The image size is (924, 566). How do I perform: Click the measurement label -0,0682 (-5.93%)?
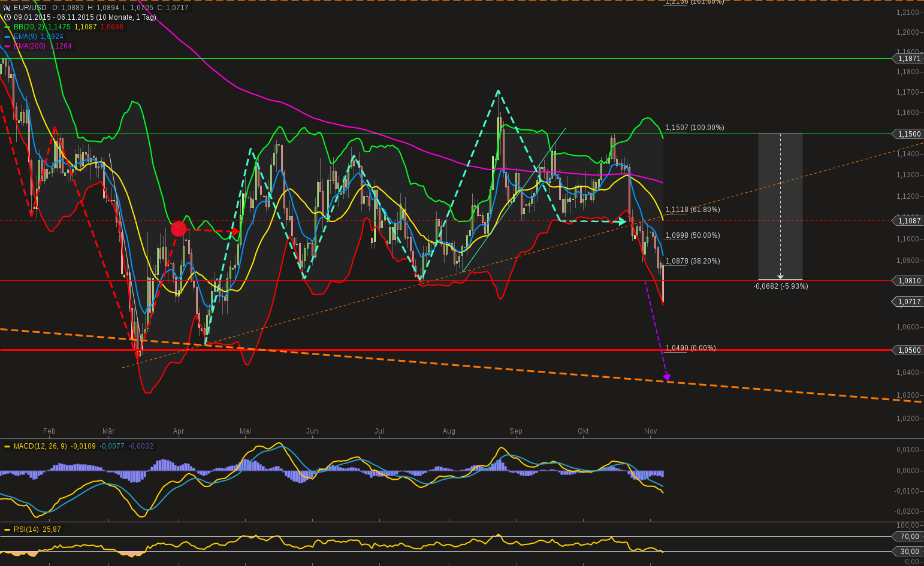[781, 286]
